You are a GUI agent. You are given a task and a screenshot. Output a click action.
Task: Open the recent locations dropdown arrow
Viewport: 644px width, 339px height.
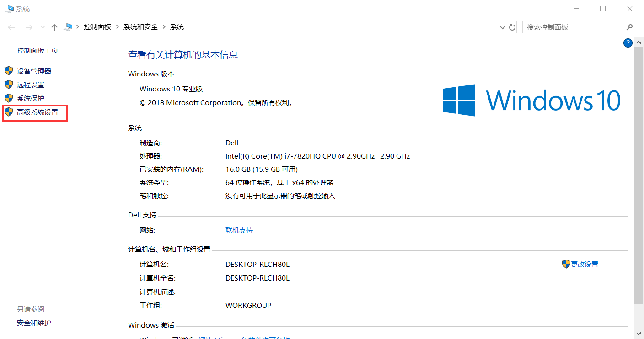pyautogui.click(x=43, y=27)
